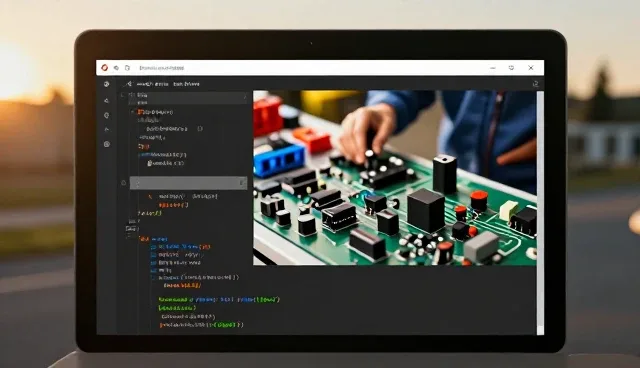Select the second breadcrumb segment in editor header

tap(186, 84)
